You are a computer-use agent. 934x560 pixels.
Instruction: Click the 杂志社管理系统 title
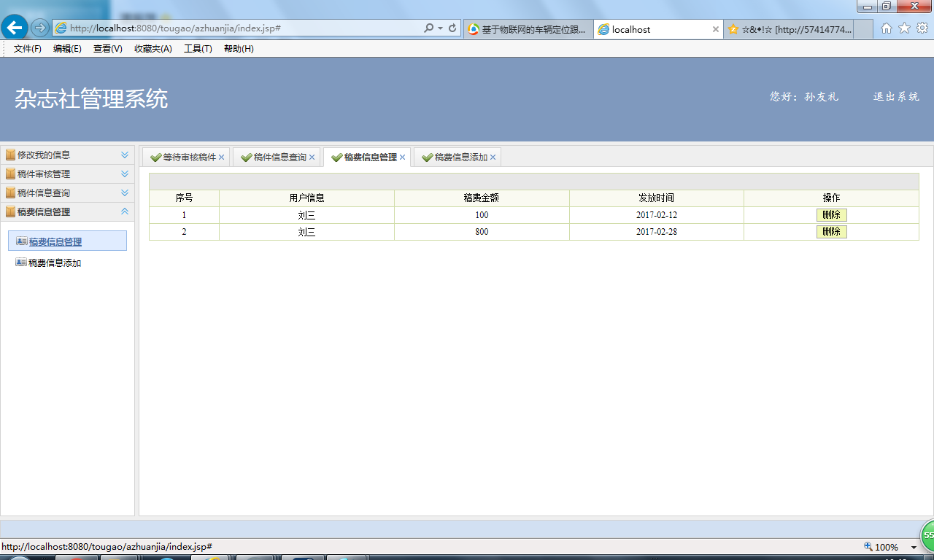(x=91, y=98)
